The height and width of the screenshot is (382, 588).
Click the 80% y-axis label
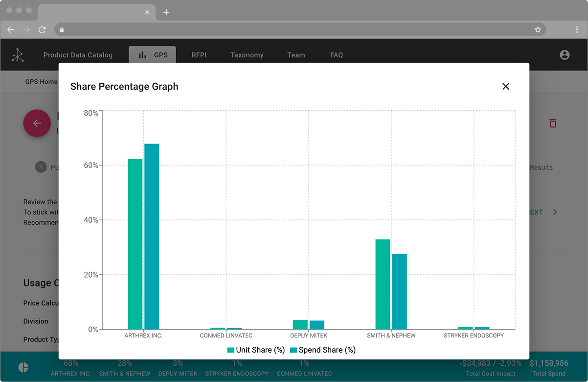tap(91, 113)
